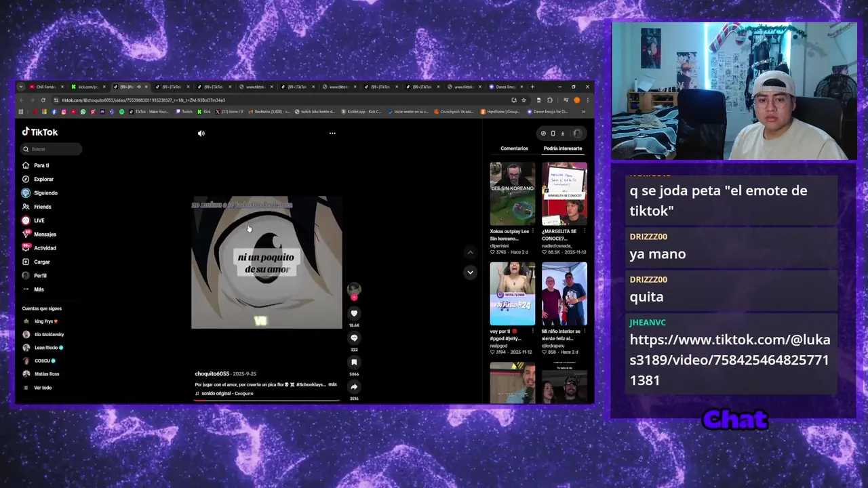Image resolution: width=868 pixels, height=488 pixels.
Task: Go to previous video with up chevron
Action: pos(470,252)
